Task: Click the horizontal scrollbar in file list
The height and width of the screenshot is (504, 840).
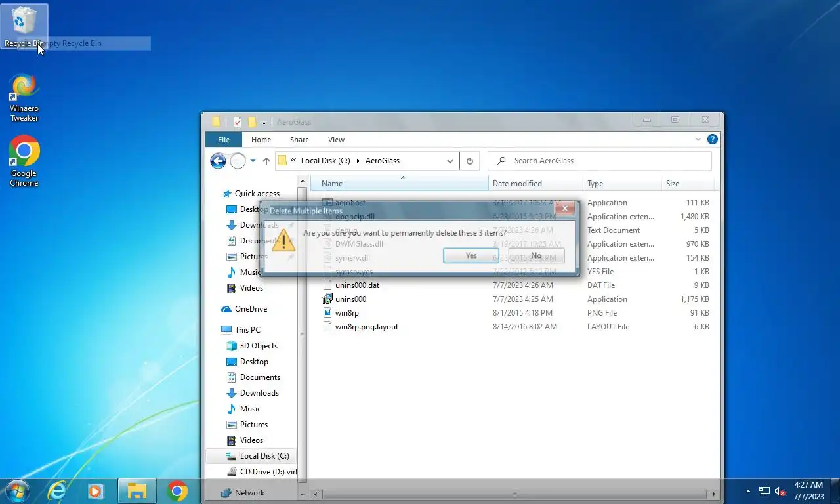Action: (x=514, y=494)
